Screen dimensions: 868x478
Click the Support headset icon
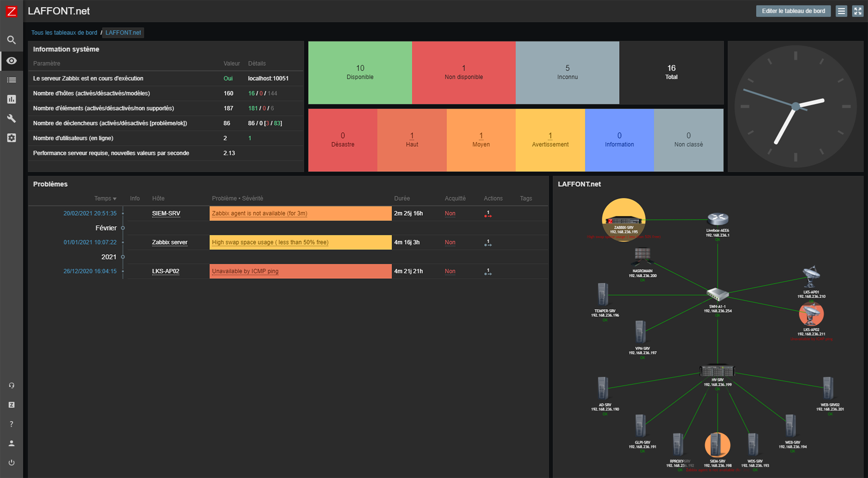point(12,385)
